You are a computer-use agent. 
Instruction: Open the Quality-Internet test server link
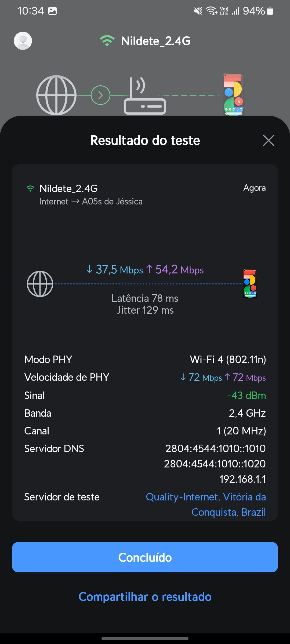[206, 504]
